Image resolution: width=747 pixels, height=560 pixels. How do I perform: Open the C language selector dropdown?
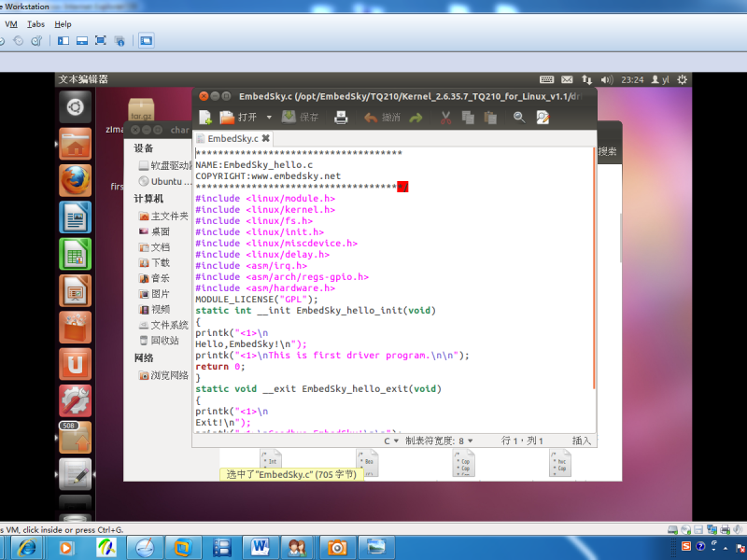391,441
